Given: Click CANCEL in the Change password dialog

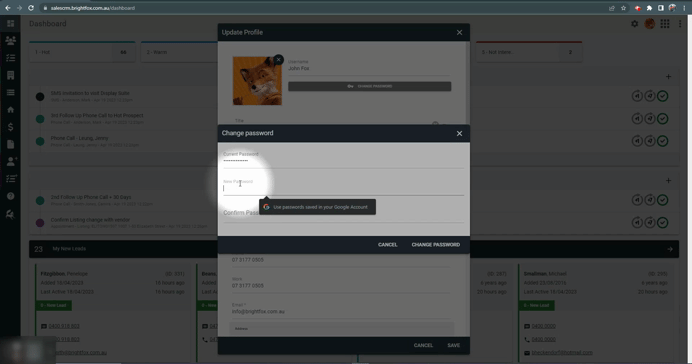Looking at the screenshot, I should tap(387, 245).
